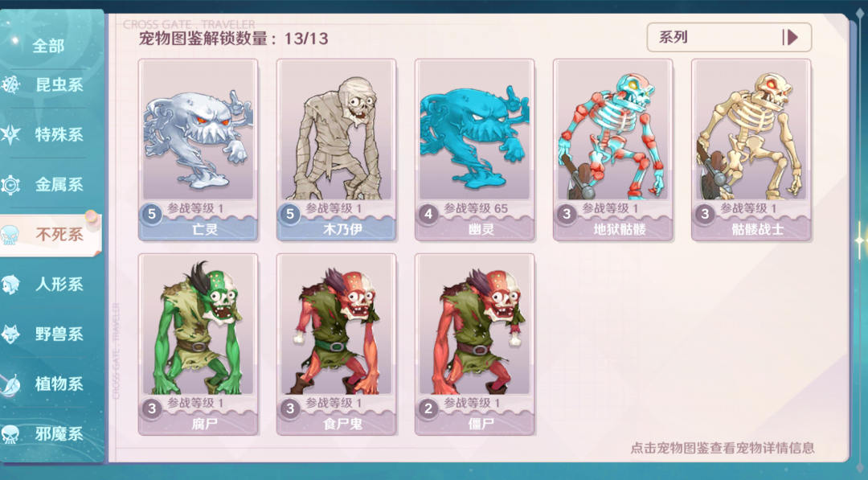Click the arrow in the 系列 selector

tap(791, 38)
